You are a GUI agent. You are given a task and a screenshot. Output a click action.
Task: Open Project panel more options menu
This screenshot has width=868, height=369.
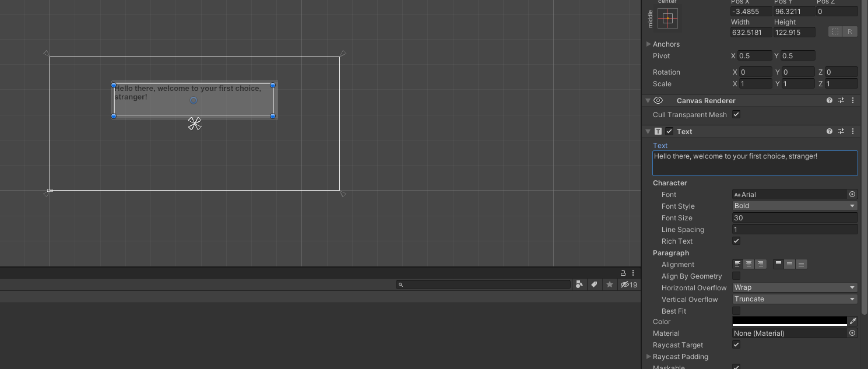click(x=633, y=273)
